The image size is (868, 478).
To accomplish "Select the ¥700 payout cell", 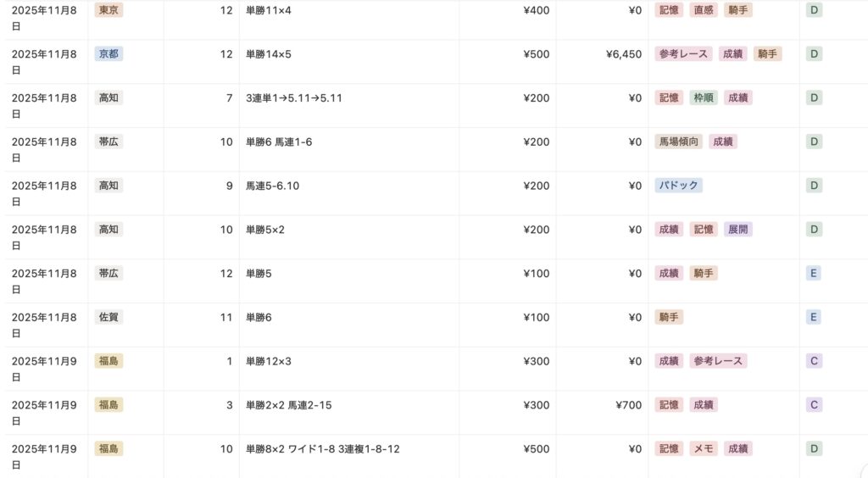I will [628, 405].
